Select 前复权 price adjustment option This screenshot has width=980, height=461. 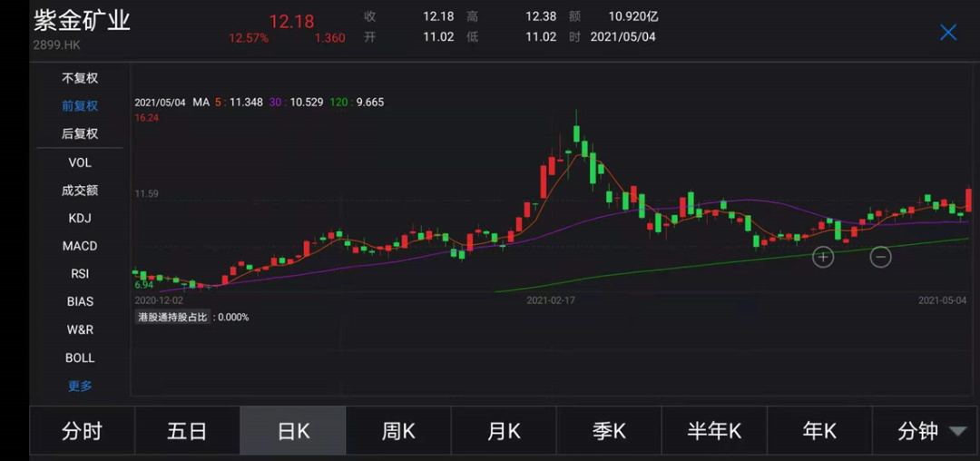pos(80,105)
